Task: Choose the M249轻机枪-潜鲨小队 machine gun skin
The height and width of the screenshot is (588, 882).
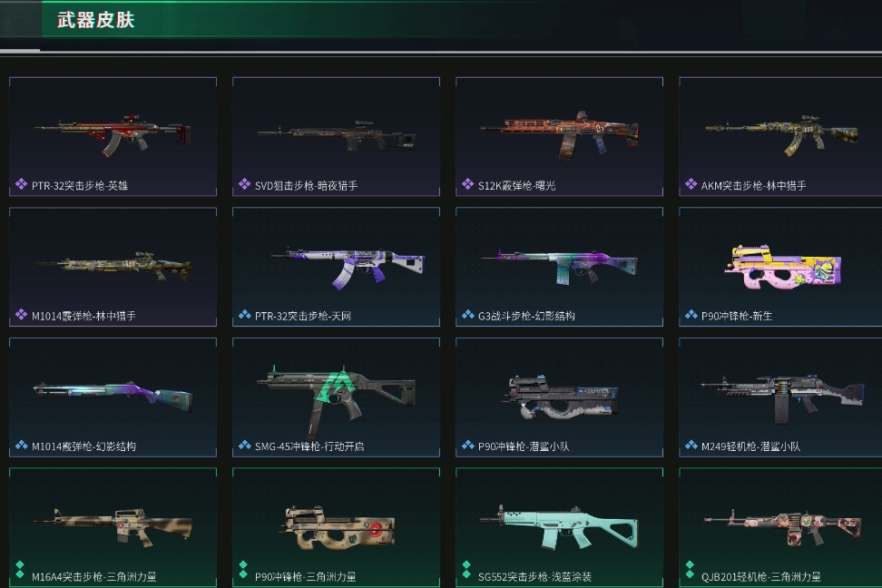Action: point(780,397)
